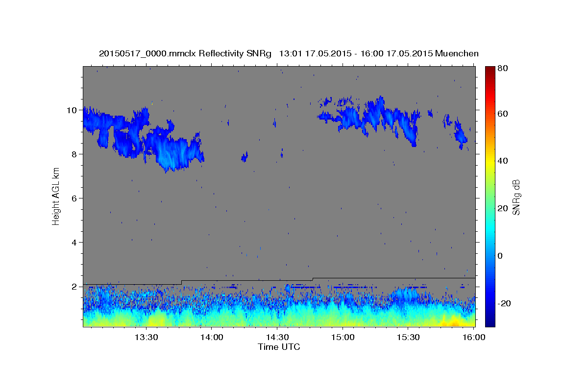This screenshot has width=588, height=392.
Task: Click the height axis label 2
Action: click(74, 287)
